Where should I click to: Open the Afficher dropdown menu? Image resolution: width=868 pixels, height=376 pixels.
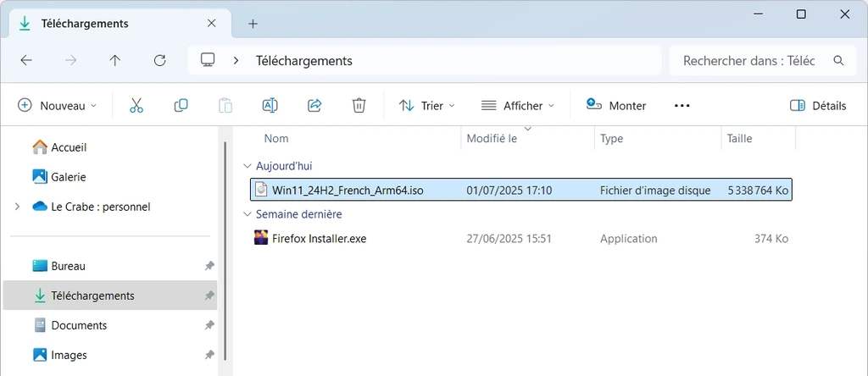517,106
